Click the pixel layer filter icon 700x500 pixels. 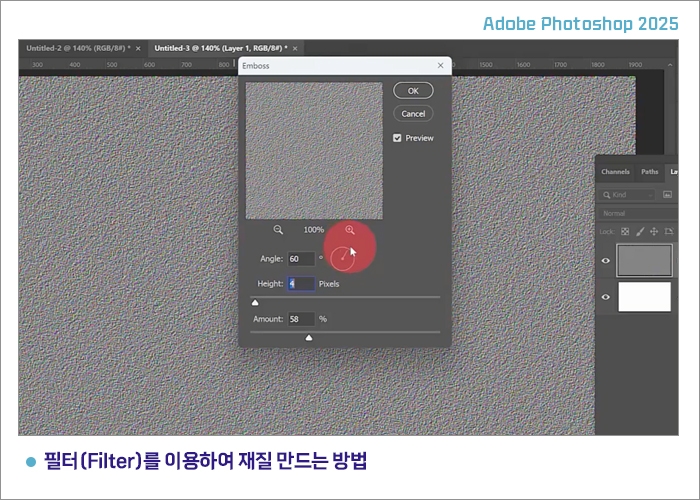click(x=667, y=195)
